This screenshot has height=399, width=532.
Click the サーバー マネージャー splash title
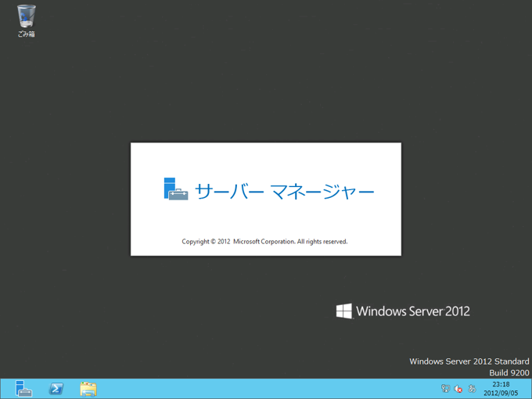tap(284, 192)
